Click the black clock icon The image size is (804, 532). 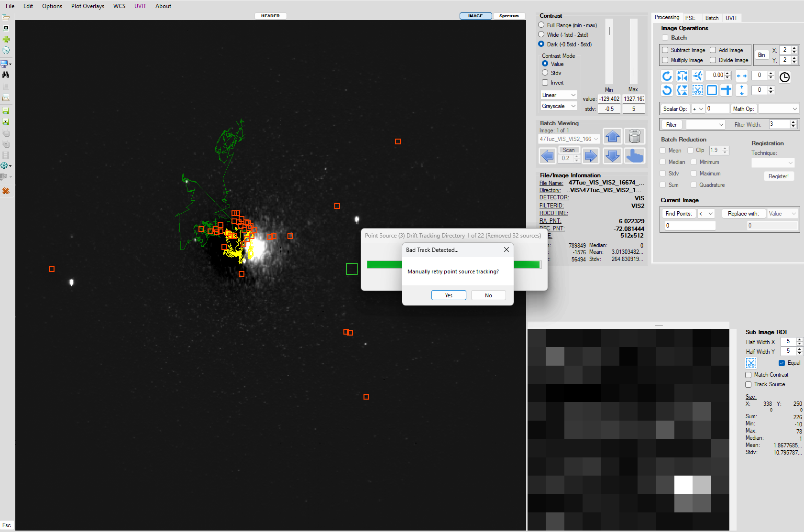[x=784, y=77]
